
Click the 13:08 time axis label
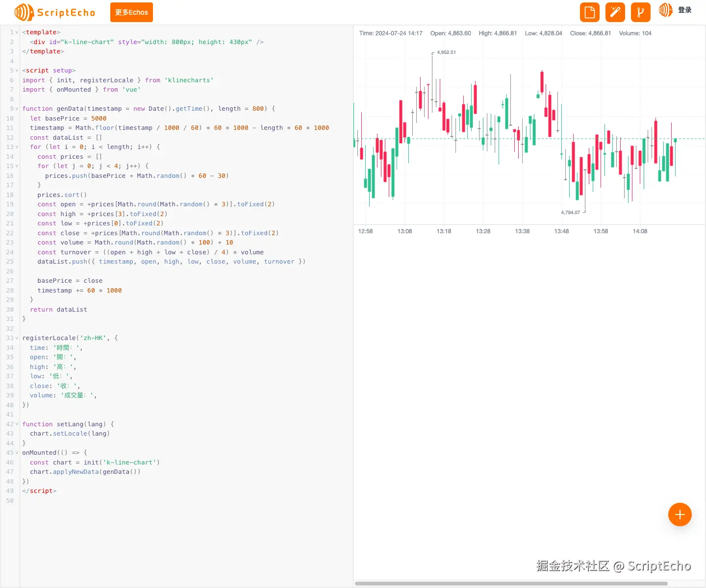[x=404, y=231]
